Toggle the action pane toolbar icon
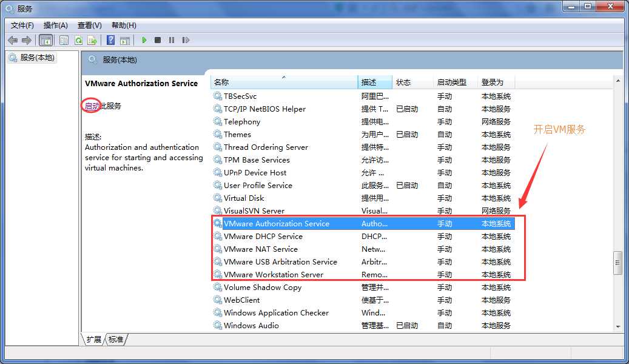Image resolution: width=629 pixels, height=364 pixels. click(x=125, y=40)
